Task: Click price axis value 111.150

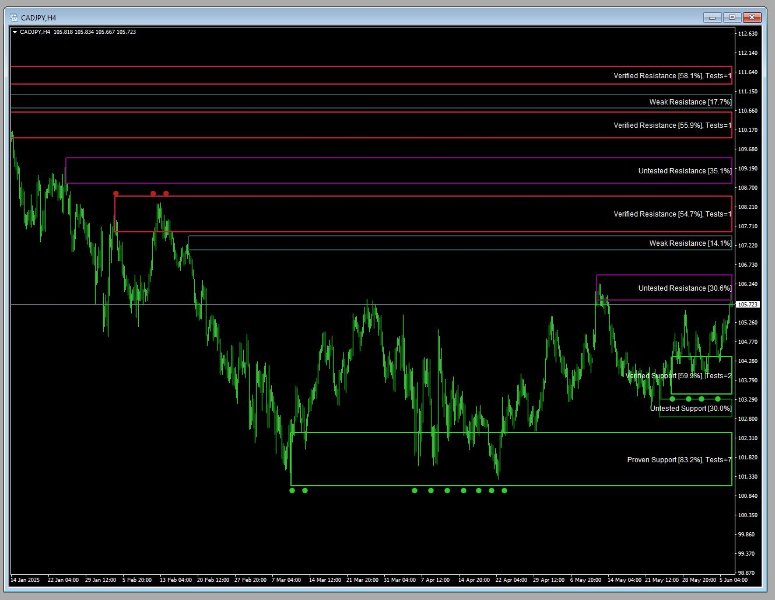Action: click(x=747, y=91)
